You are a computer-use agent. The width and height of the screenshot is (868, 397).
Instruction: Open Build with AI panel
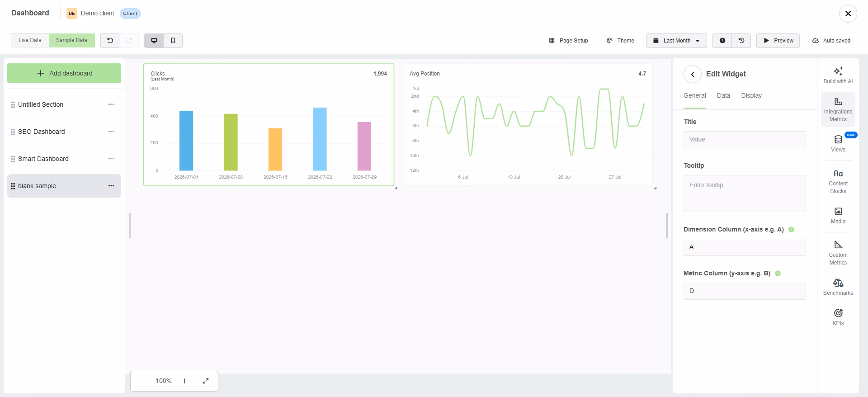click(x=838, y=75)
